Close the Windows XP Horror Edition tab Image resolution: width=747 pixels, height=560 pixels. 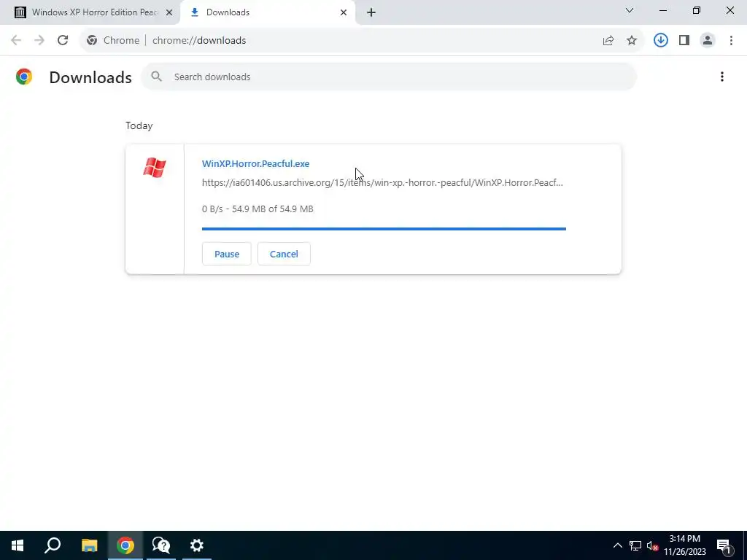pos(169,12)
